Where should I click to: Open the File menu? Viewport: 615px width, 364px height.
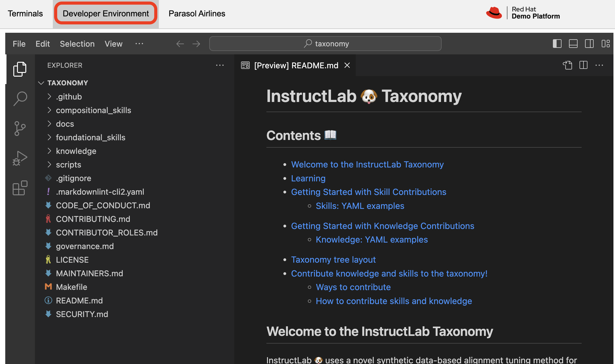(x=19, y=44)
